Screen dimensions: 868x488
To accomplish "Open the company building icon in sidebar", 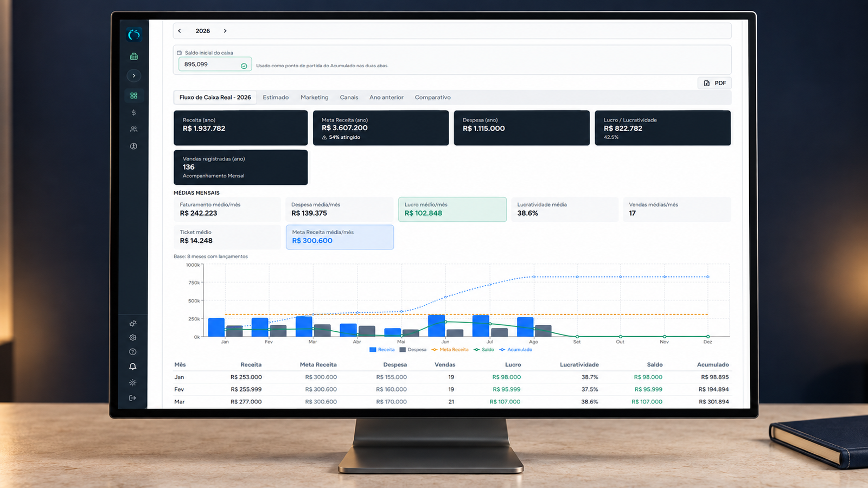I will click(x=133, y=56).
